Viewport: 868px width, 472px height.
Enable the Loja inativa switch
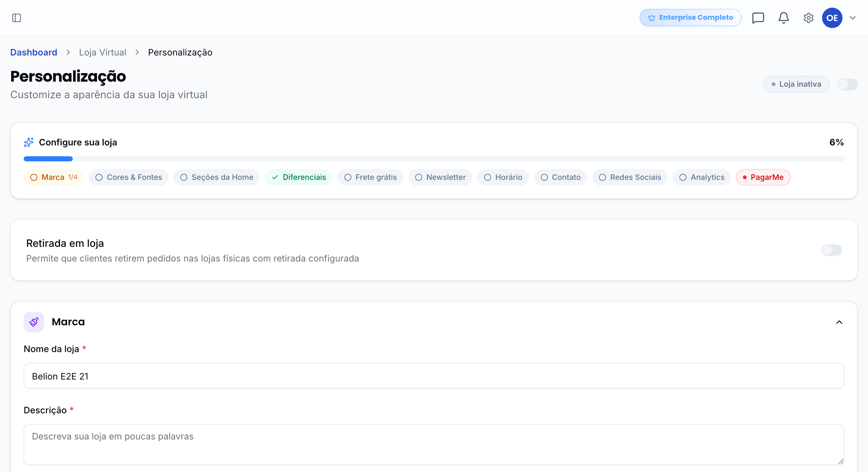[847, 84]
